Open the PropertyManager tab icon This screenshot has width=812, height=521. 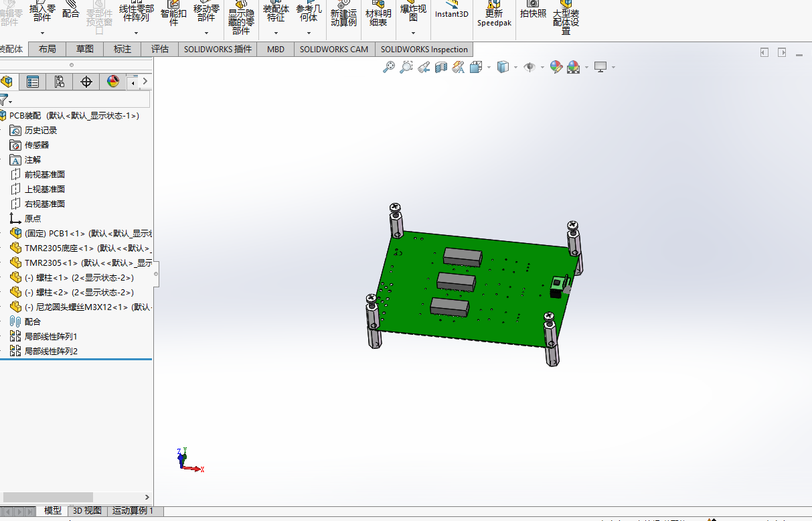click(x=32, y=82)
